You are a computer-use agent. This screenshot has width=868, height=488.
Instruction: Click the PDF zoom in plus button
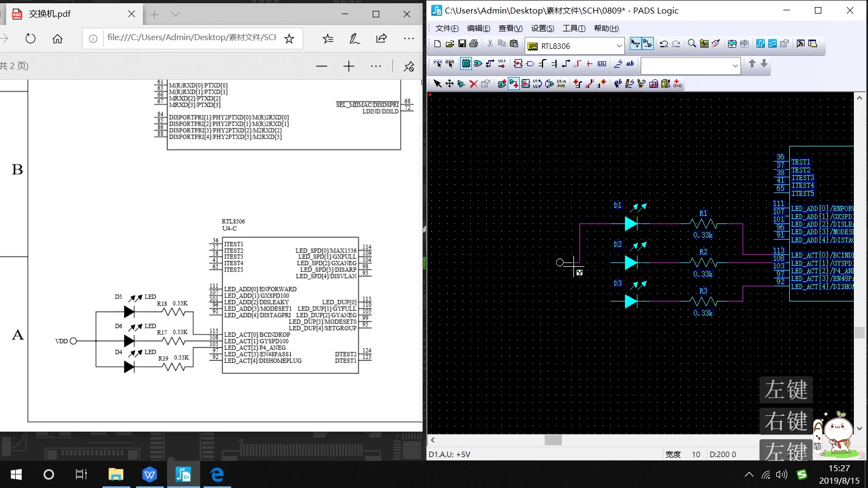pyautogui.click(x=349, y=66)
